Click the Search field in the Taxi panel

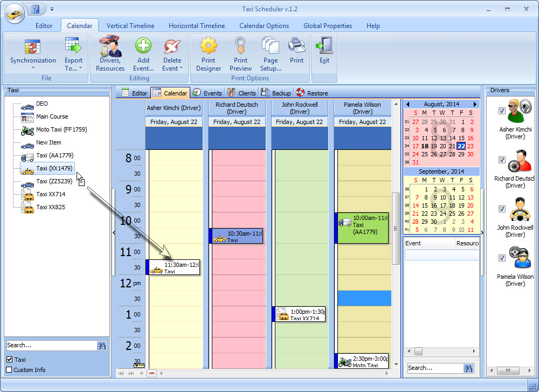pyautogui.click(x=51, y=345)
